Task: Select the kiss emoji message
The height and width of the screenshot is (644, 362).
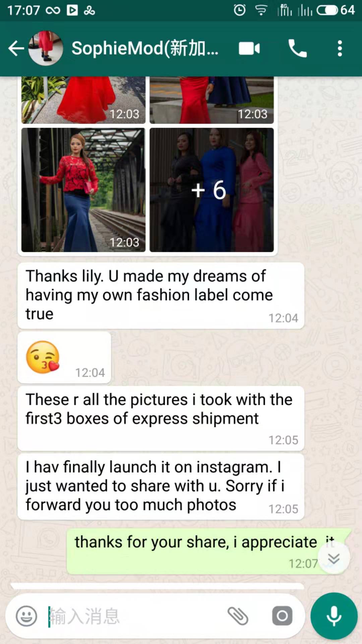Action: tap(64, 358)
